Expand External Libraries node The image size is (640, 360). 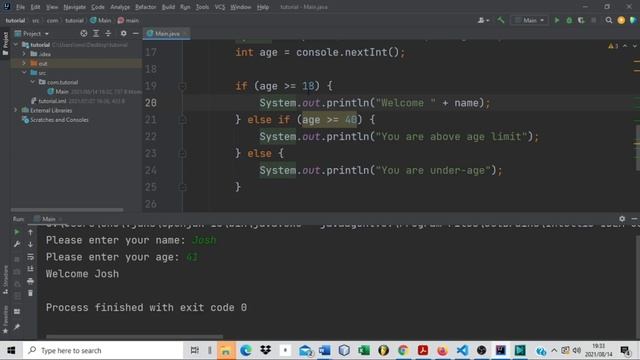point(16,110)
